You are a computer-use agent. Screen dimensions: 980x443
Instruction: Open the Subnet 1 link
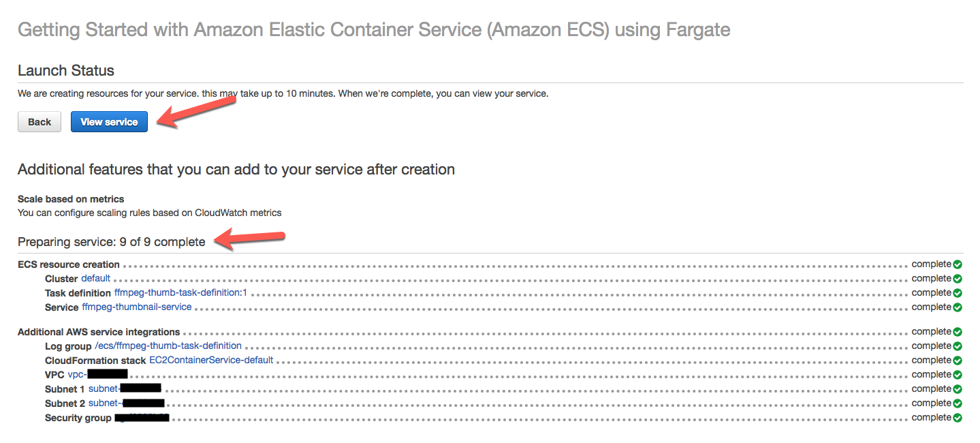coord(124,389)
